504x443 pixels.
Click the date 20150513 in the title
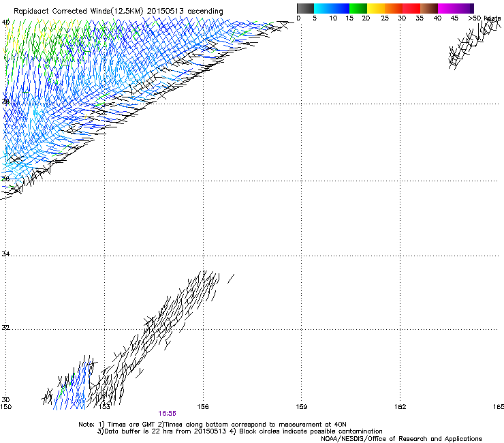coord(166,11)
